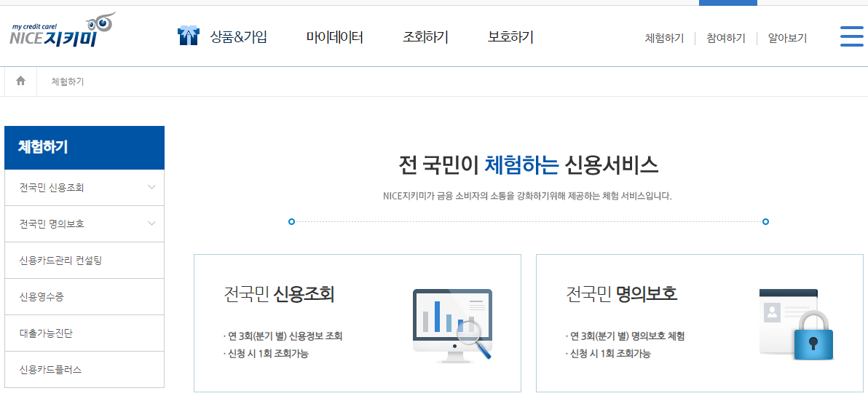Click the home icon in breadcrumb
This screenshot has width=868, height=396.
21,82
